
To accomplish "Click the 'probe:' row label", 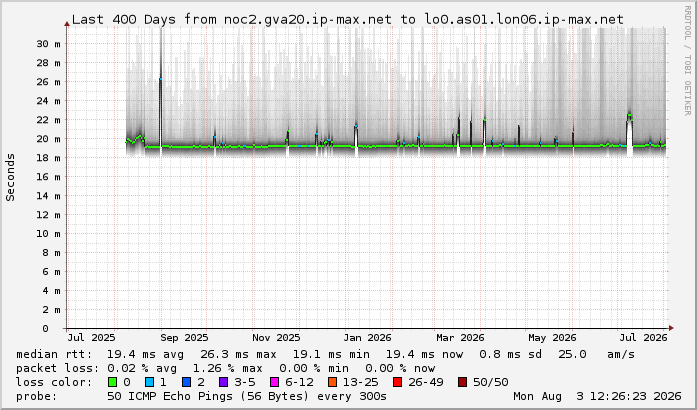I will [37, 396].
